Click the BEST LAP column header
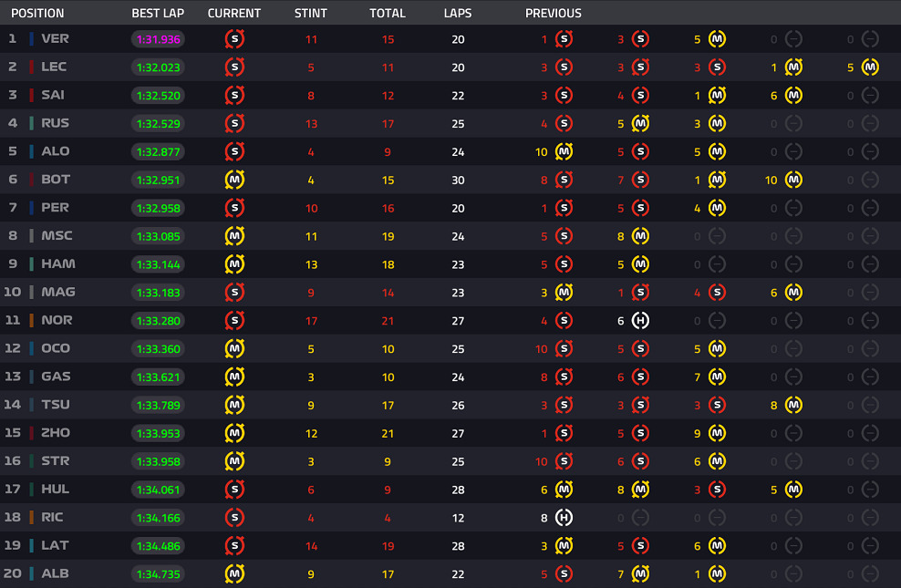Viewport: 901px width, 588px height. click(x=158, y=13)
